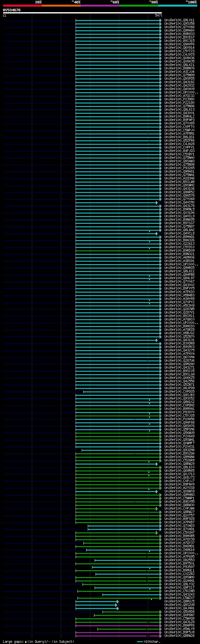Click the UniRef100_Q84PB8 label

(x=179, y=274)
